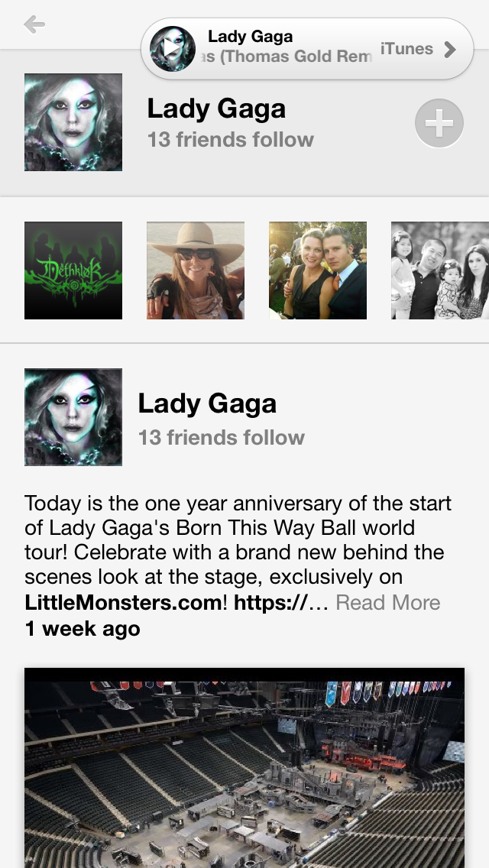Screen dimensions: 489x868
Task: Open the black-and-white family photo
Action: pyautogui.click(x=440, y=270)
